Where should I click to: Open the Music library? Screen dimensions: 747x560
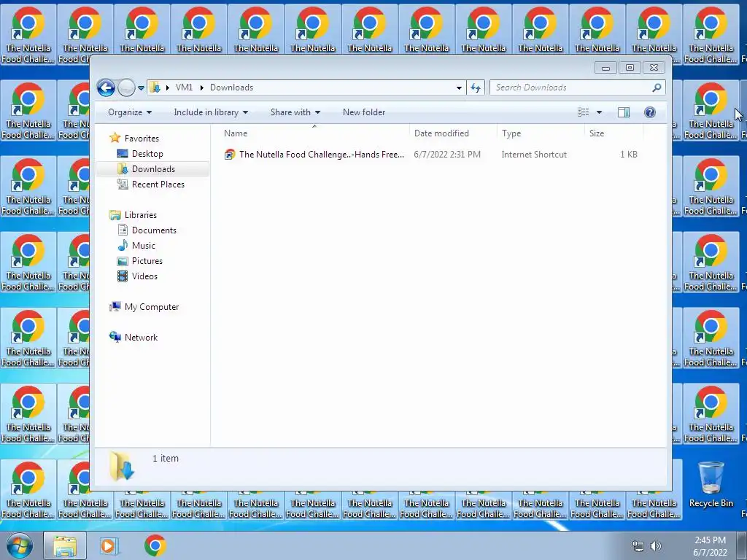point(144,246)
